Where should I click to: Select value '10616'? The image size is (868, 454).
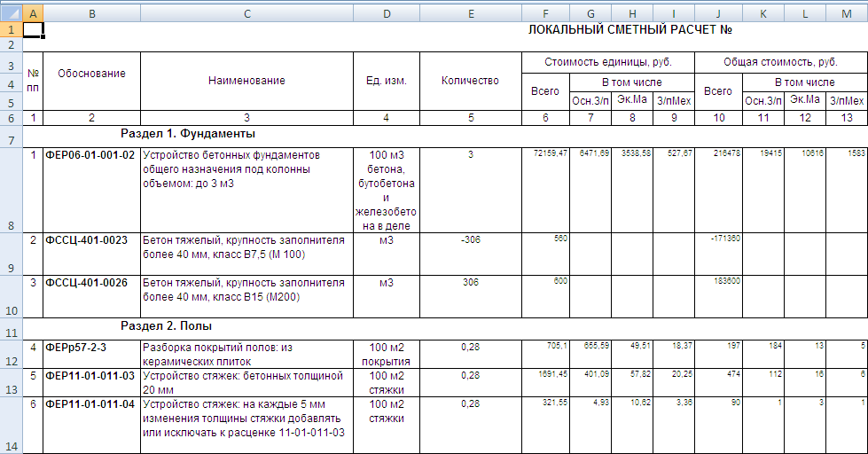[x=805, y=190]
